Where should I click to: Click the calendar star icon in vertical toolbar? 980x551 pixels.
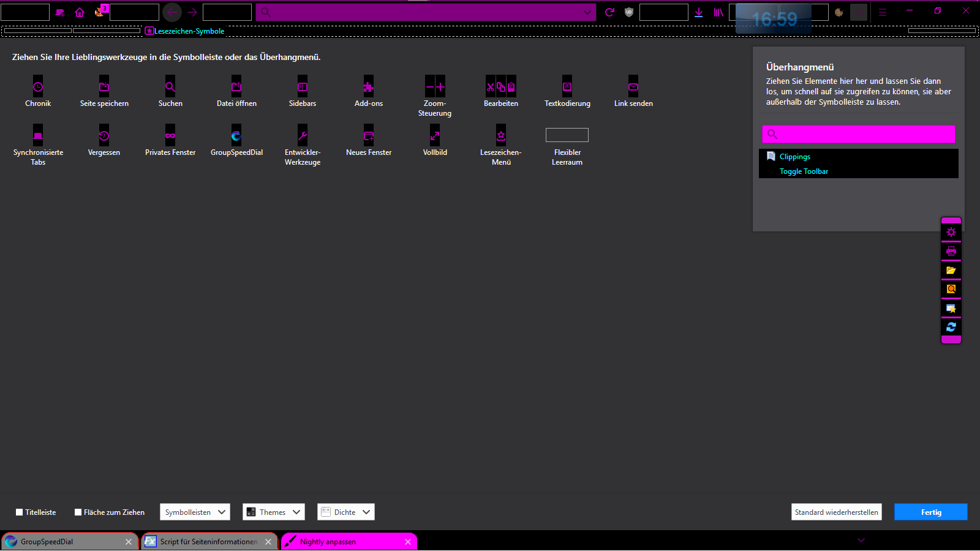point(951,308)
